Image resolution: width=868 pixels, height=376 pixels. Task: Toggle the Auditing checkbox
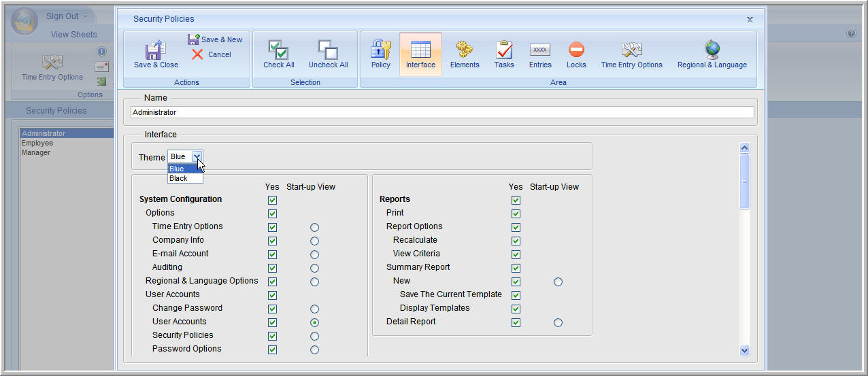pos(272,268)
